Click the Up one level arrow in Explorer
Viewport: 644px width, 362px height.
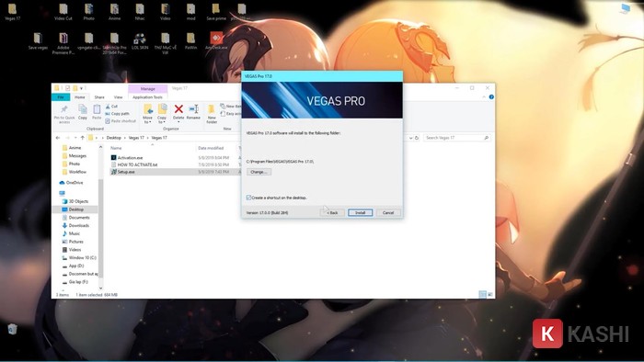[83, 138]
